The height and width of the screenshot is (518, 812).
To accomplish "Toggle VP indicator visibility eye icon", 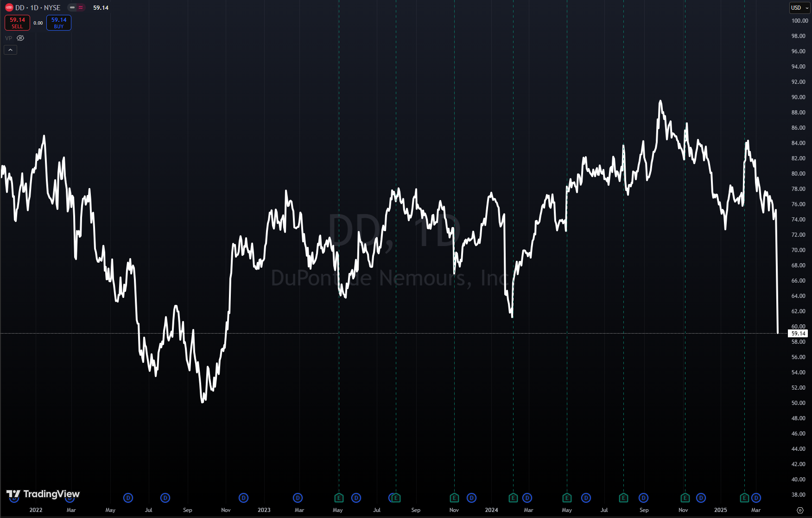I will coord(20,38).
